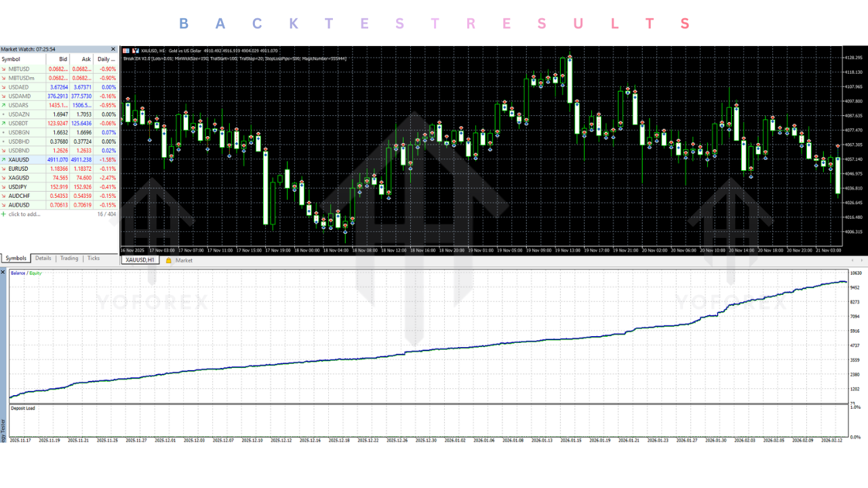Image resolution: width=868 pixels, height=488 pixels.
Task: Click USDJPY's price direction arrow icon
Action: (5, 186)
